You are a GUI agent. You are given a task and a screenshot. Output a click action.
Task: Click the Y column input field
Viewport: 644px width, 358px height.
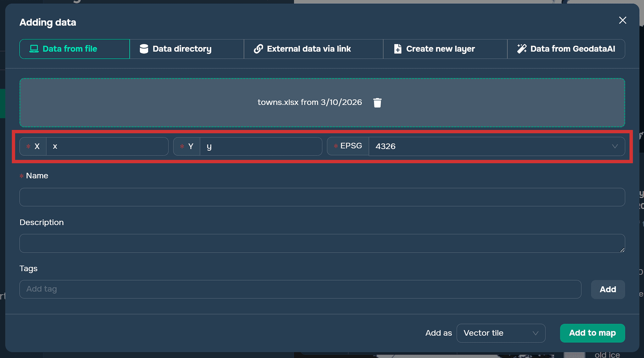pos(260,146)
